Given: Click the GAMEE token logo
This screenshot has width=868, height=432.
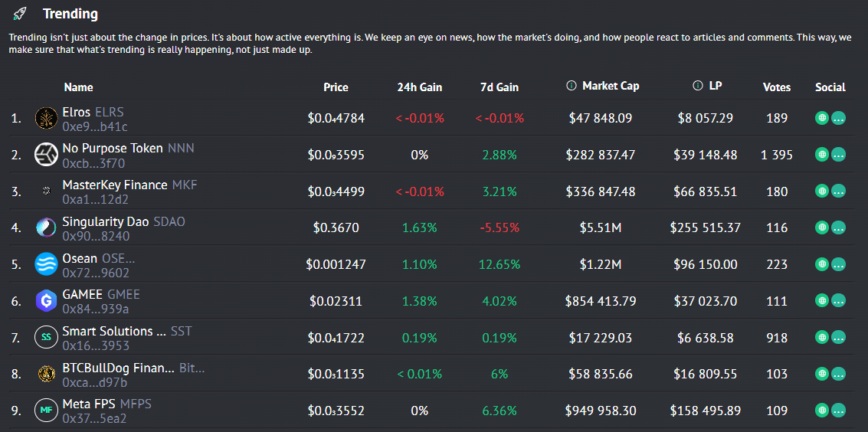Looking at the screenshot, I should coord(47,300).
